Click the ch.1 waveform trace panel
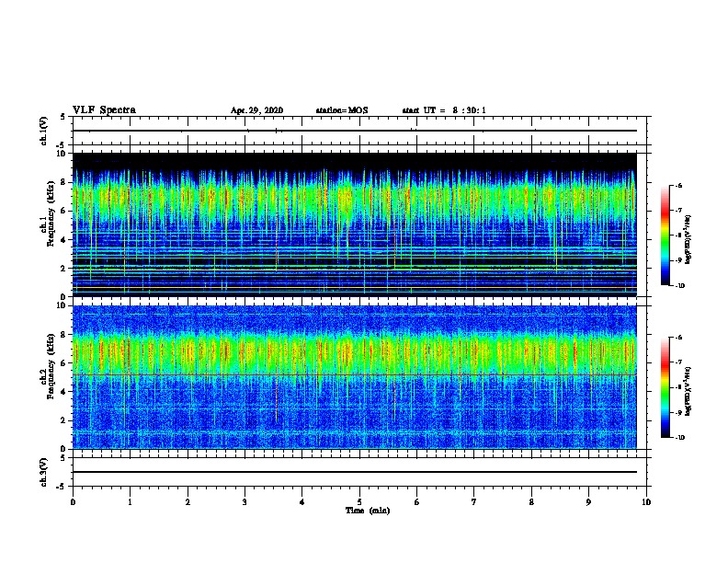Screen dimensions: 728x563 point(359,131)
